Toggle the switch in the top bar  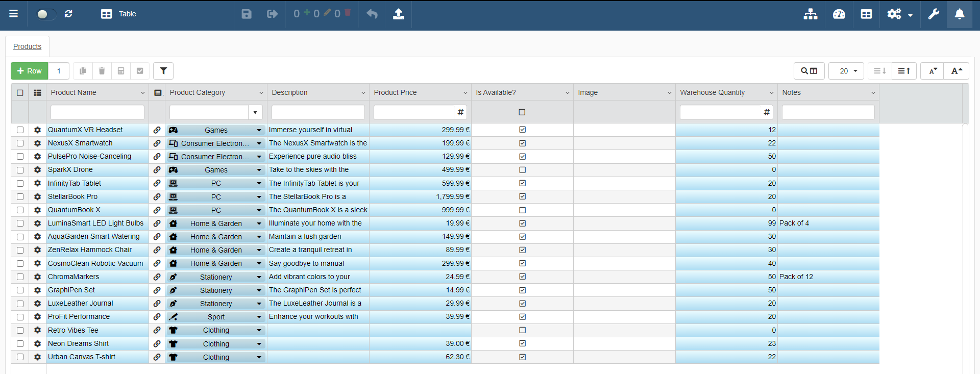tap(45, 14)
